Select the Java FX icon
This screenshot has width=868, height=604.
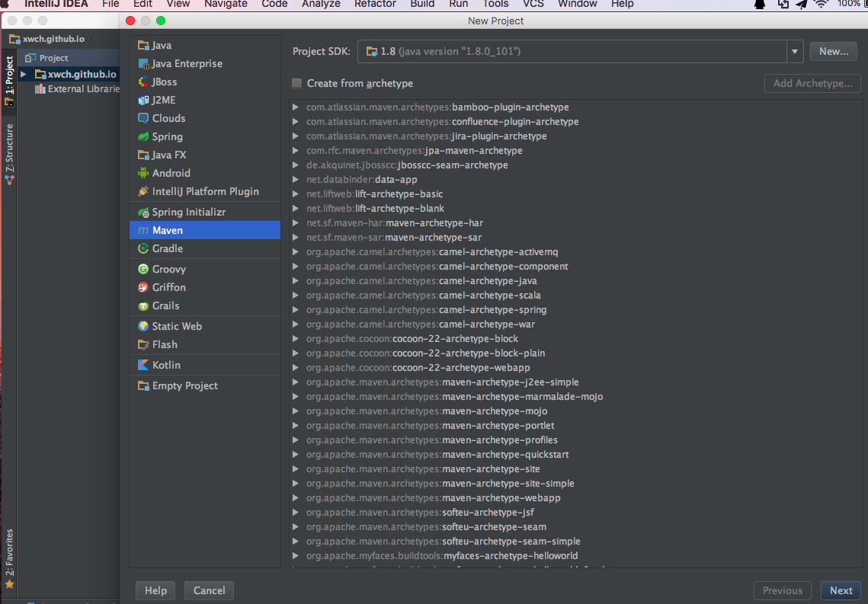pyautogui.click(x=143, y=155)
